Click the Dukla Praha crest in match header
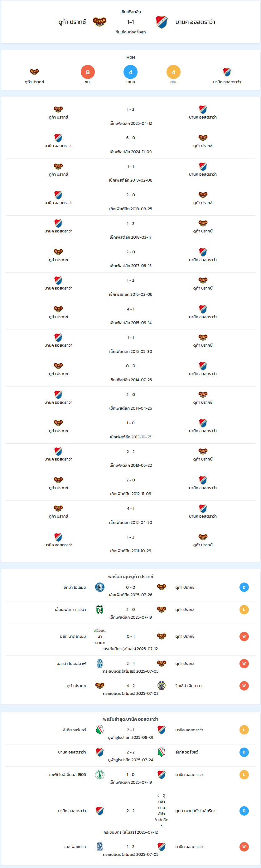 point(100,22)
